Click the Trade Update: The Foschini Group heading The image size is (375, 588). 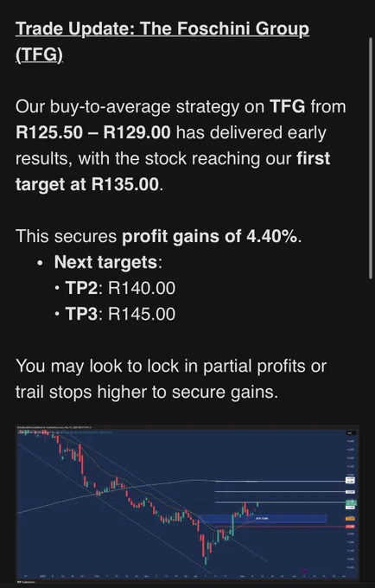[x=162, y=42]
